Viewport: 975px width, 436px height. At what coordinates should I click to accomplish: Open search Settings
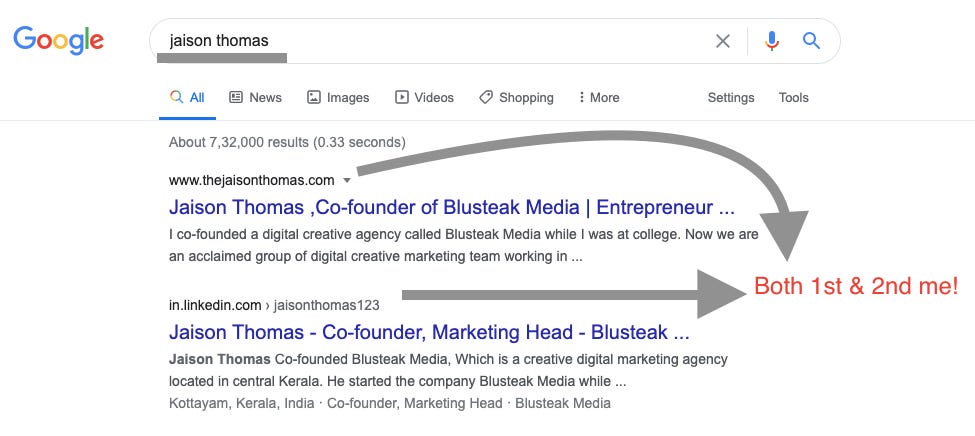pyautogui.click(x=731, y=98)
